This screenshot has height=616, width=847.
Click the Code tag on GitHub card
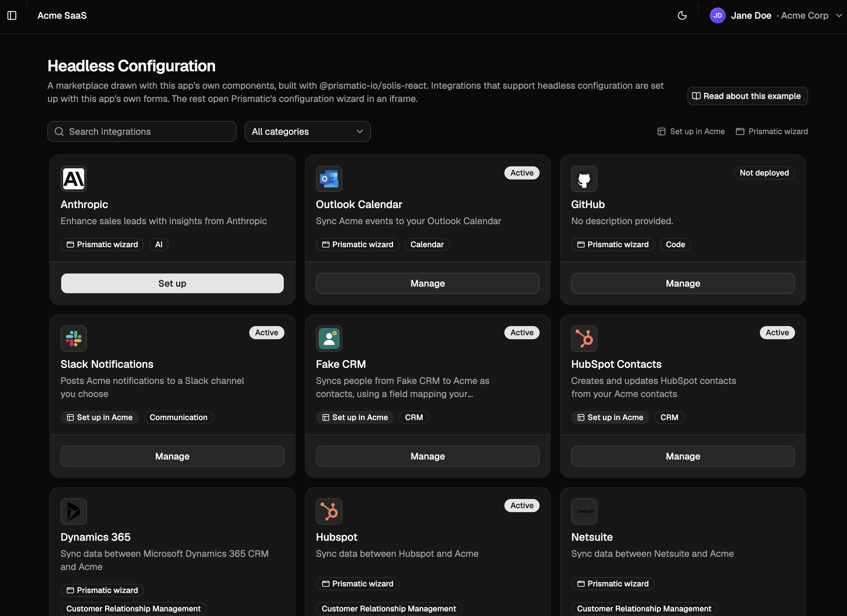pos(675,245)
